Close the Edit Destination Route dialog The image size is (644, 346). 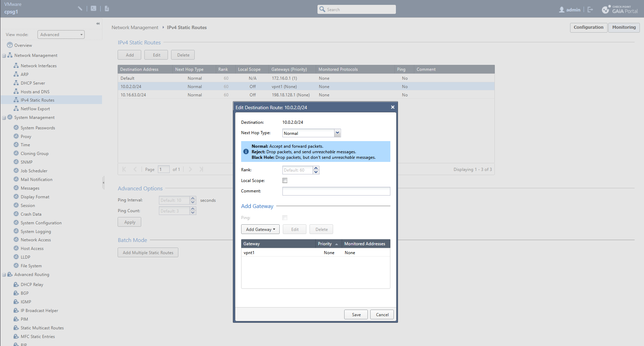click(392, 107)
